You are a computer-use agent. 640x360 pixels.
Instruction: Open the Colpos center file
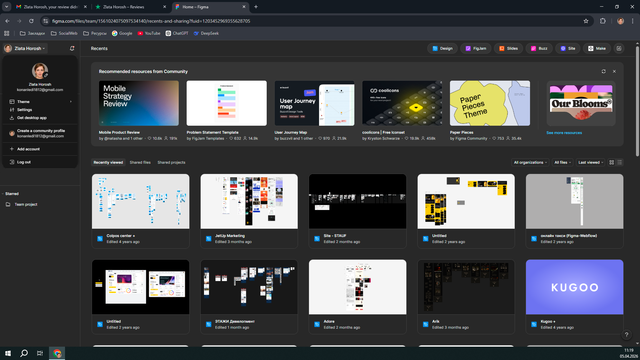click(140, 211)
